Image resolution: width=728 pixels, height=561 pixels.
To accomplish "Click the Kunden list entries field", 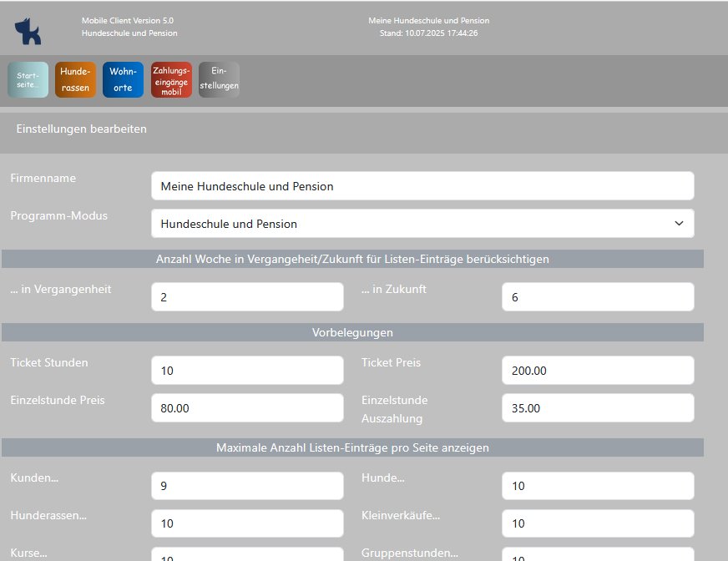I will 246,486.
